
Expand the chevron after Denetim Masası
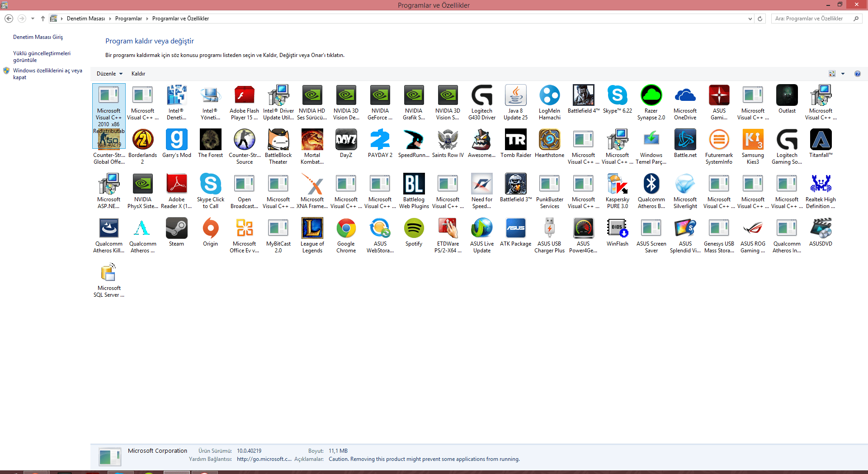pos(110,19)
